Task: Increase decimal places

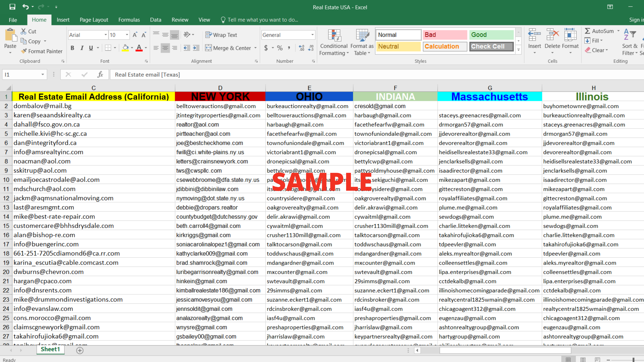Action: [x=302, y=48]
